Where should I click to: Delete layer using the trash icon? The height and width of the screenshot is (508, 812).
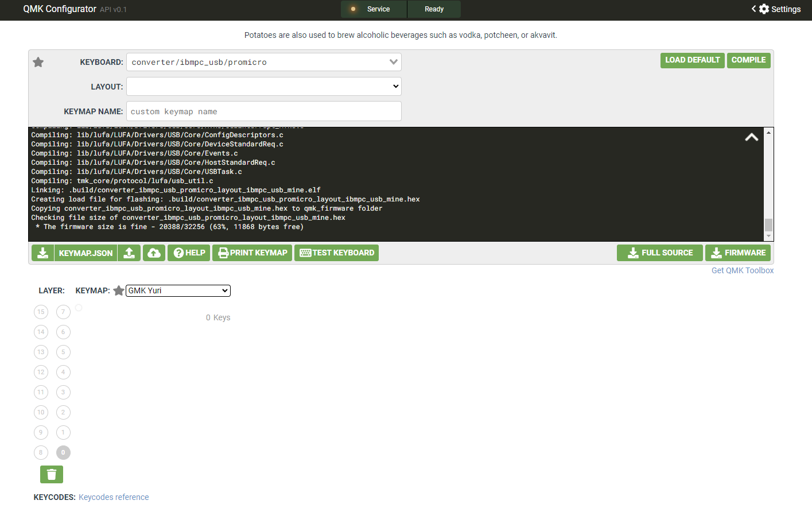(x=52, y=474)
